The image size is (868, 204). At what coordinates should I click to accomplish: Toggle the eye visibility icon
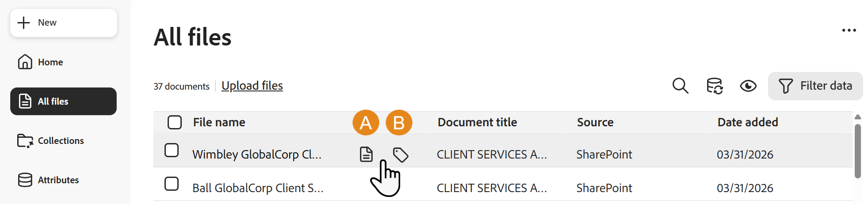point(748,86)
